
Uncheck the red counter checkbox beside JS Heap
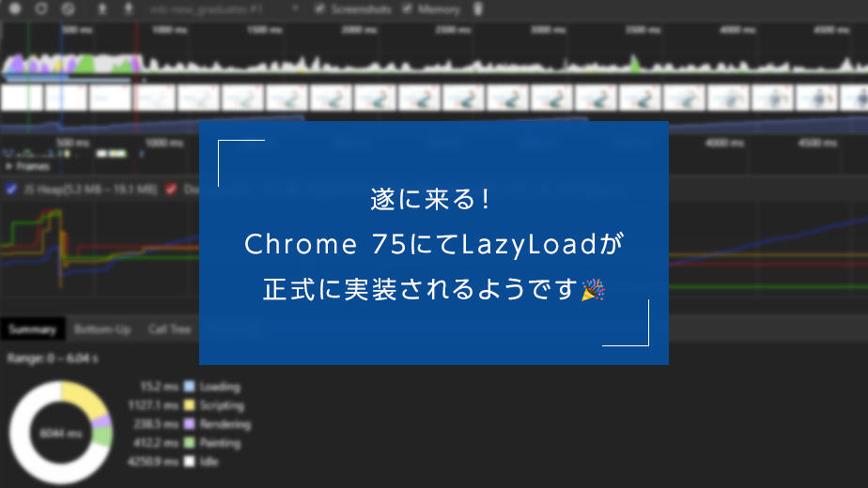pyautogui.click(x=171, y=190)
